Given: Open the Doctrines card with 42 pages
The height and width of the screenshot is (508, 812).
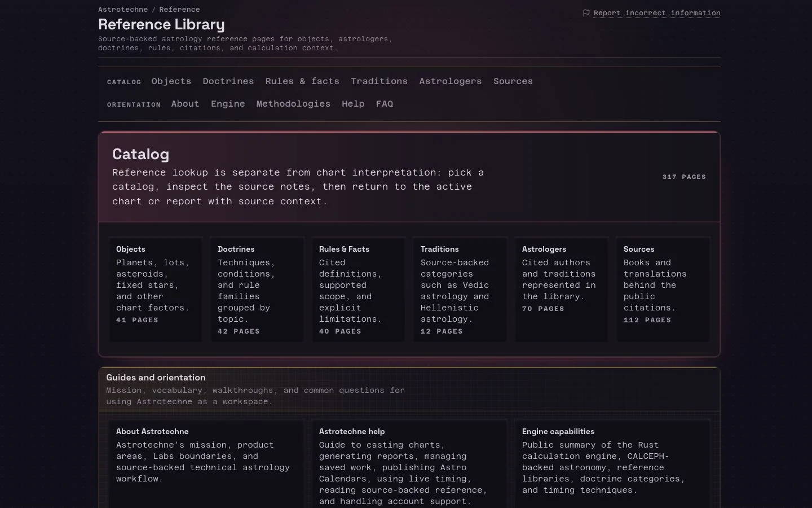Looking at the screenshot, I should tap(257, 290).
